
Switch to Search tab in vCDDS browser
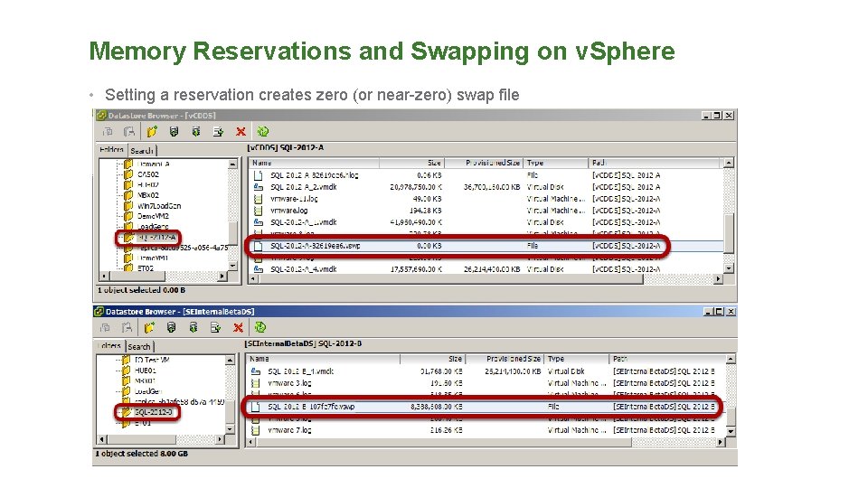click(142, 151)
